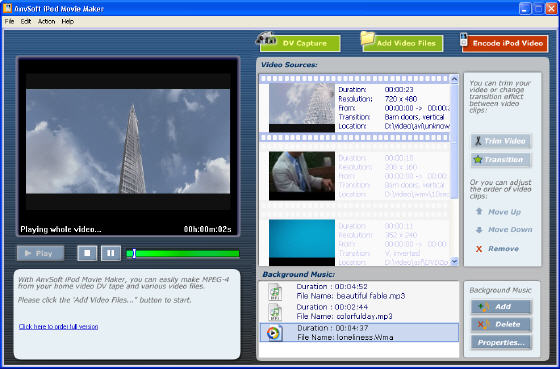Click the AnvSoft application icon in the title bar
Screen dimensions: 560x369
click(x=7, y=8)
